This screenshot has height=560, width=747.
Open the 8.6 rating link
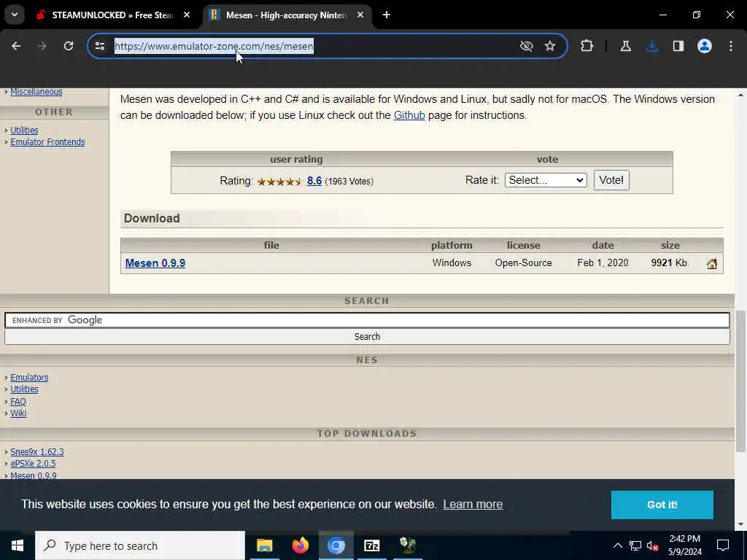tap(314, 181)
